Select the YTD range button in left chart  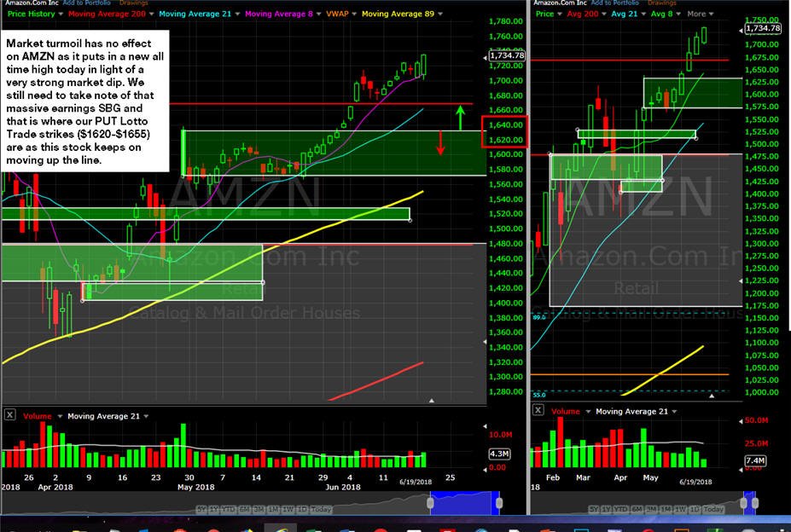pyautogui.click(x=229, y=509)
